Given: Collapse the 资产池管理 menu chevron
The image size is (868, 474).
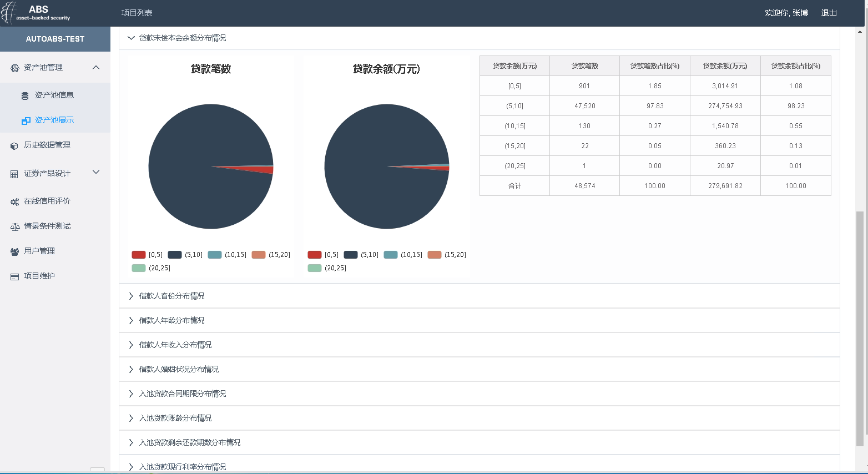Looking at the screenshot, I should (96, 67).
